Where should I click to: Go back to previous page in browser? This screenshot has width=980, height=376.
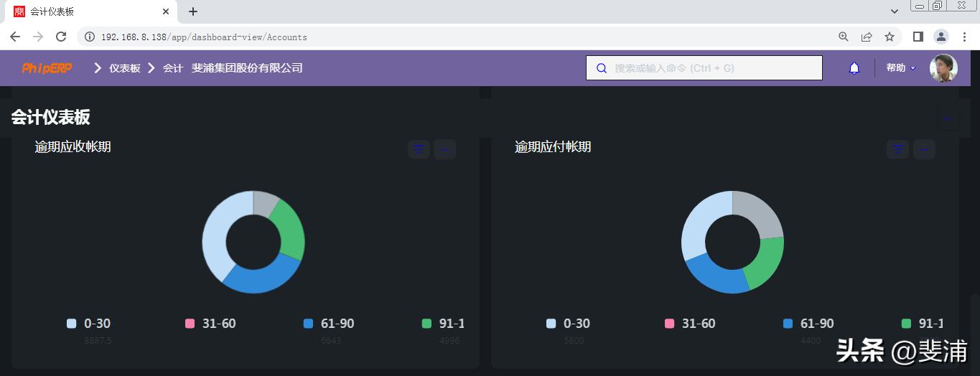[15, 37]
